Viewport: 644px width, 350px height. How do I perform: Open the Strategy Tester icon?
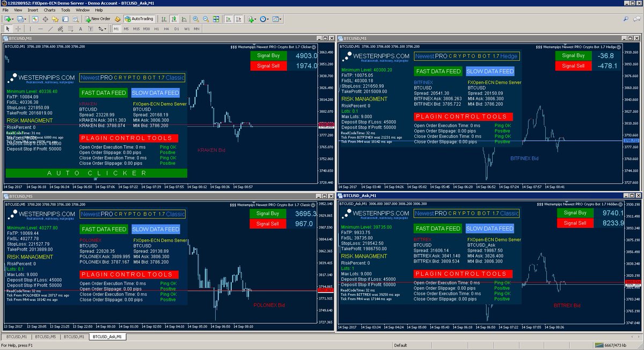(76, 19)
